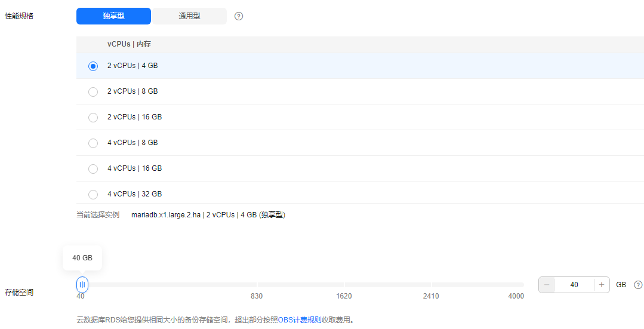The width and height of the screenshot is (644, 329).
Task: Click the 1620 slider scale label
Action: [x=344, y=296]
